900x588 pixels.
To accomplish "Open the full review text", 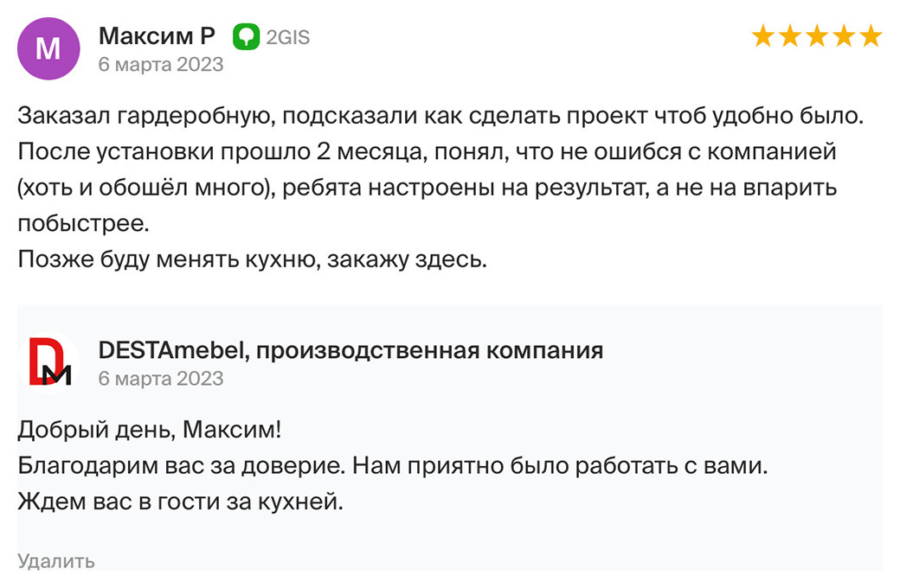I will (x=433, y=186).
